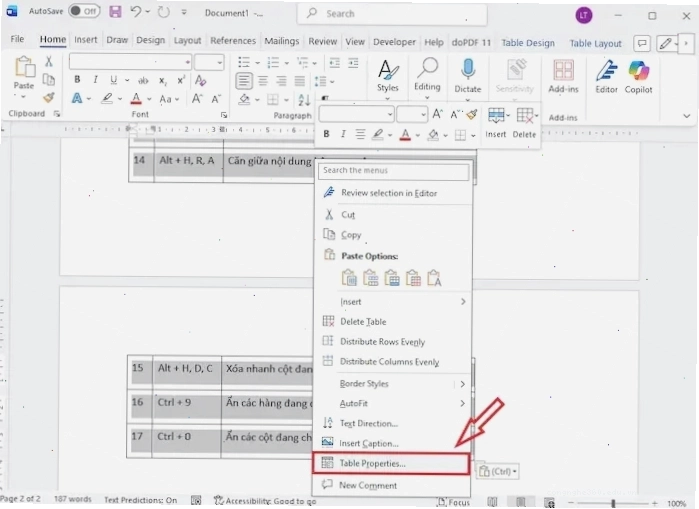Open the Editor pen icon in ribbon
699x509 pixels.
607,71
